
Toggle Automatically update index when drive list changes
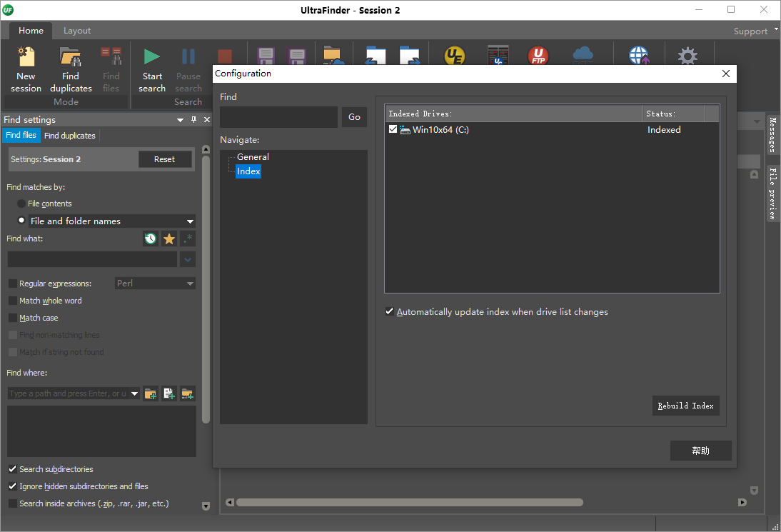pos(390,312)
